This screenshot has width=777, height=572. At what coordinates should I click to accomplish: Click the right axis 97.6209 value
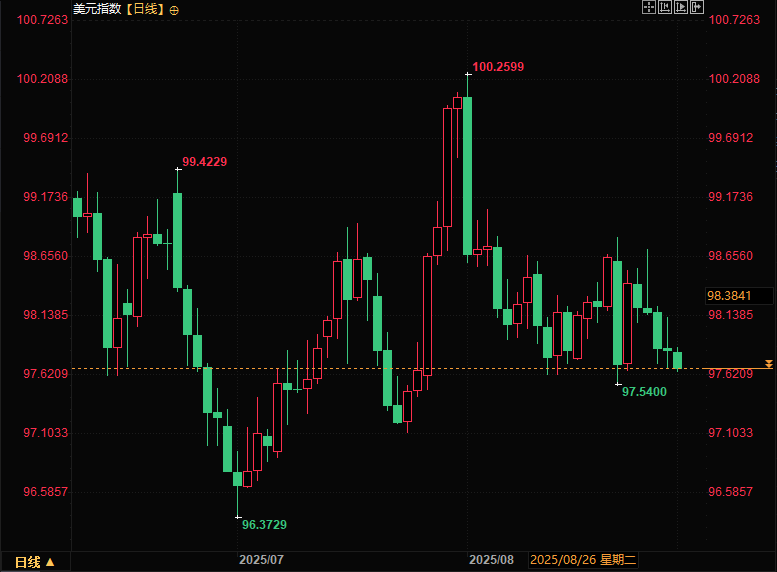[730, 374]
